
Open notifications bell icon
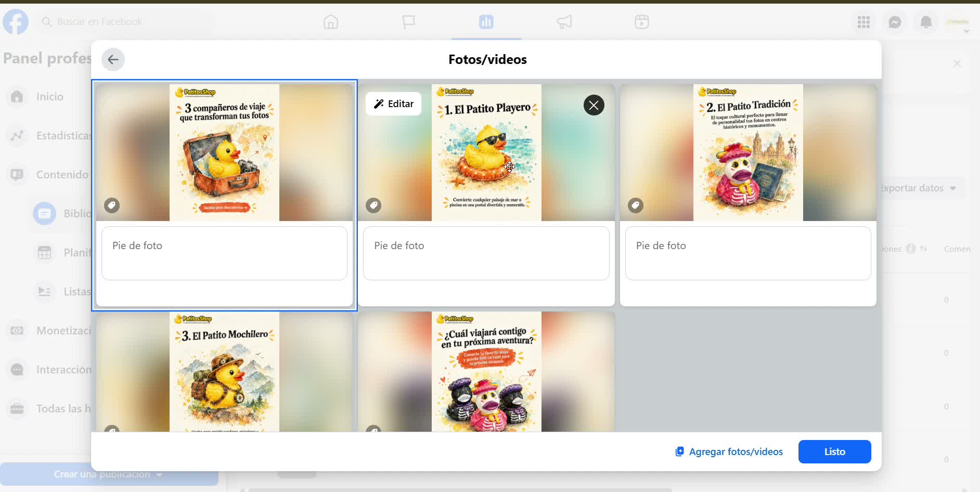click(x=926, y=22)
